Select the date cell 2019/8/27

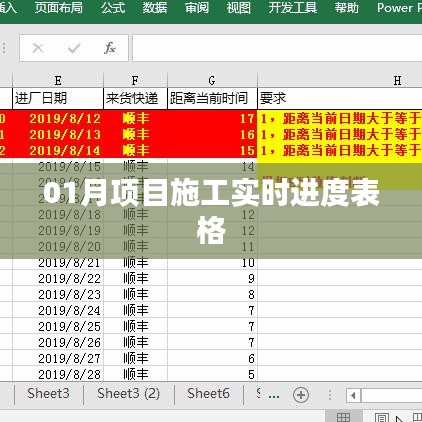click(58, 358)
